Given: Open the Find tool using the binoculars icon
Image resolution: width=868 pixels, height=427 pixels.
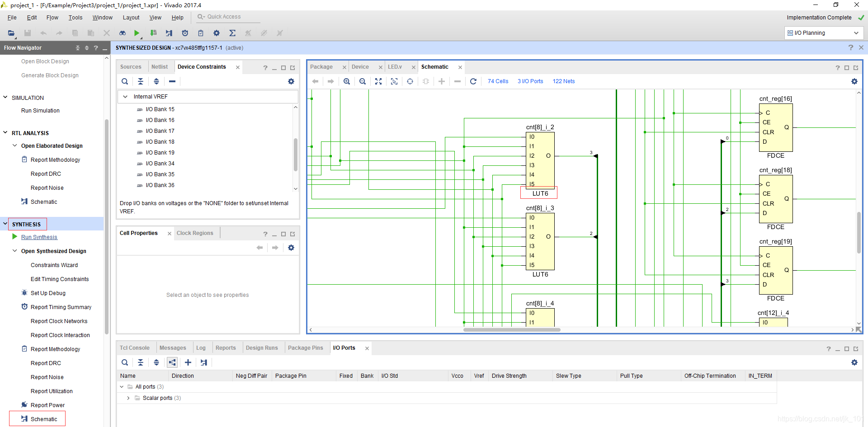Looking at the screenshot, I should tap(122, 33).
